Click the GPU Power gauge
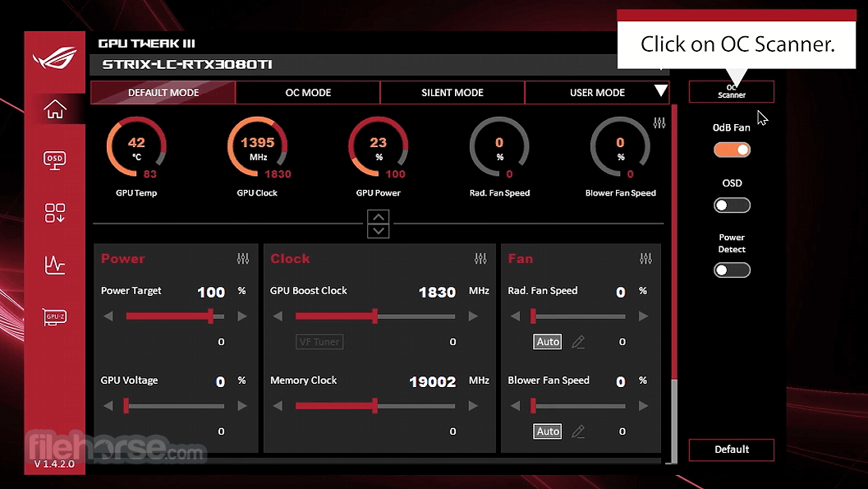 pyautogui.click(x=378, y=147)
